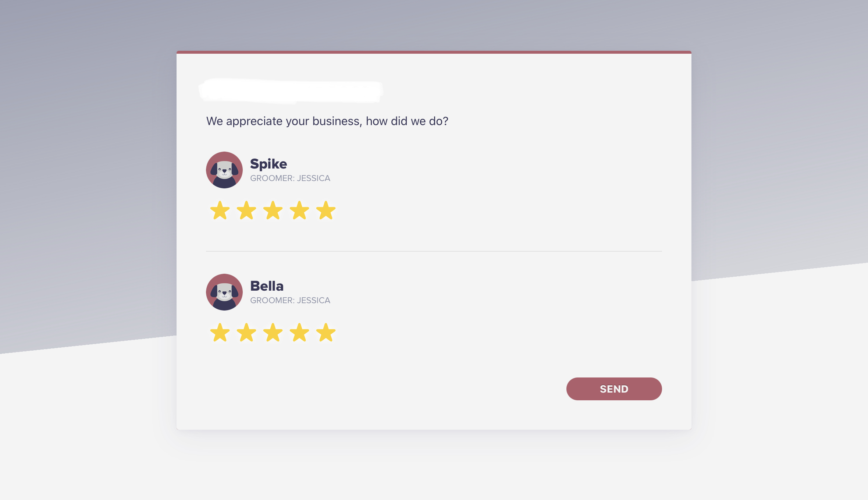Image resolution: width=868 pixels, height=500 pixels.
Task: Choose four stars for Spike's grooming
Action: 299,210
